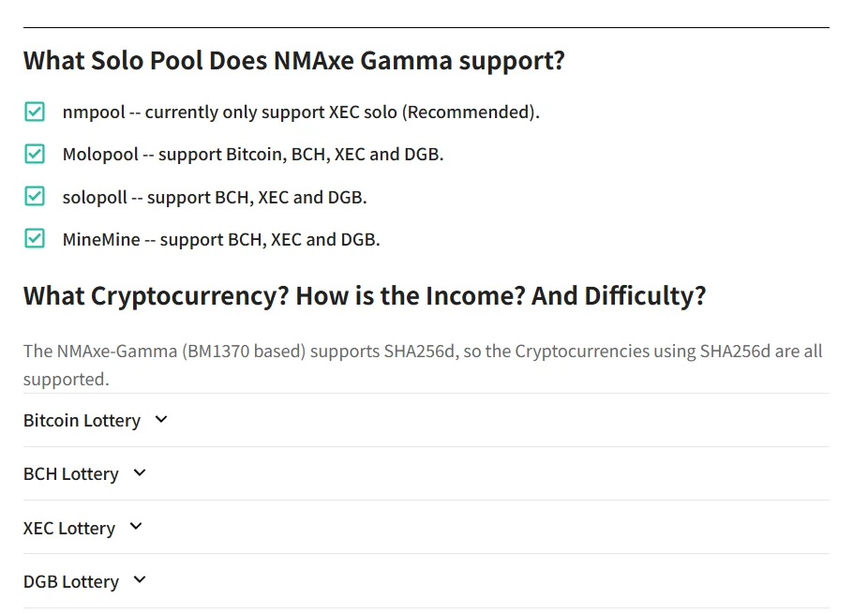Click the "What Cryptocurrency?" heading
Image resolution: width=868 pixels, height=614 pixels.
[x=364, y=296]
